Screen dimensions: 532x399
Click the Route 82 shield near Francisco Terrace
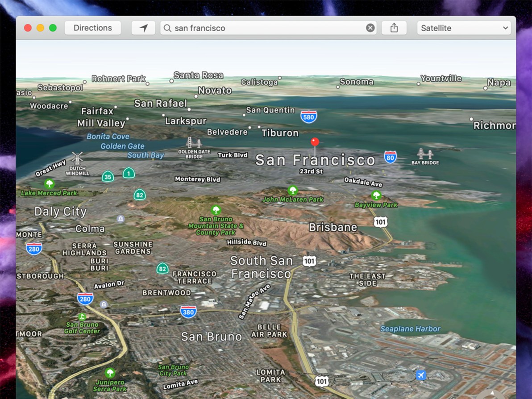[162, 269]
